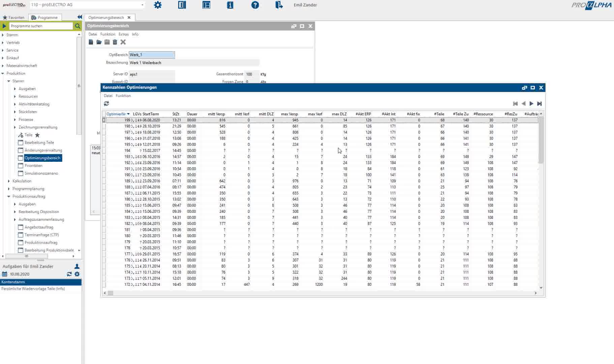Open Terminanfrage (CTP) in the tree
The height and width of the screenshot is (364, 614).
[41, 235]
